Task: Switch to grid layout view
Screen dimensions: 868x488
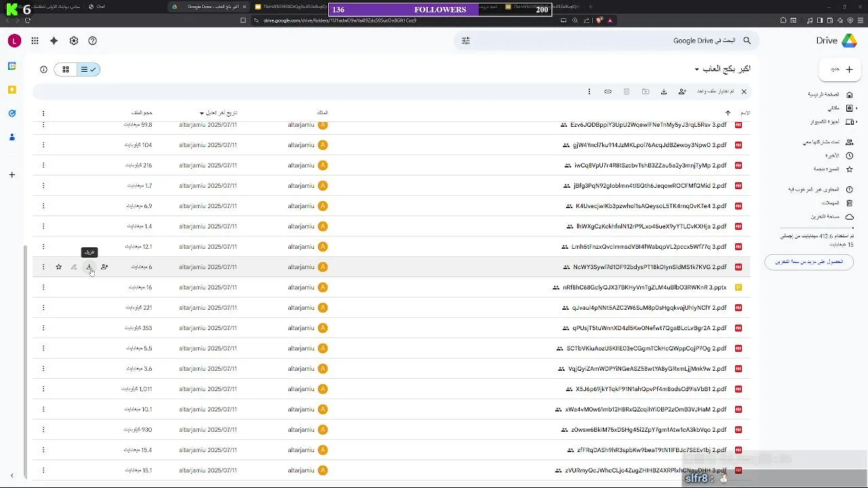Action: pos(66,69)
